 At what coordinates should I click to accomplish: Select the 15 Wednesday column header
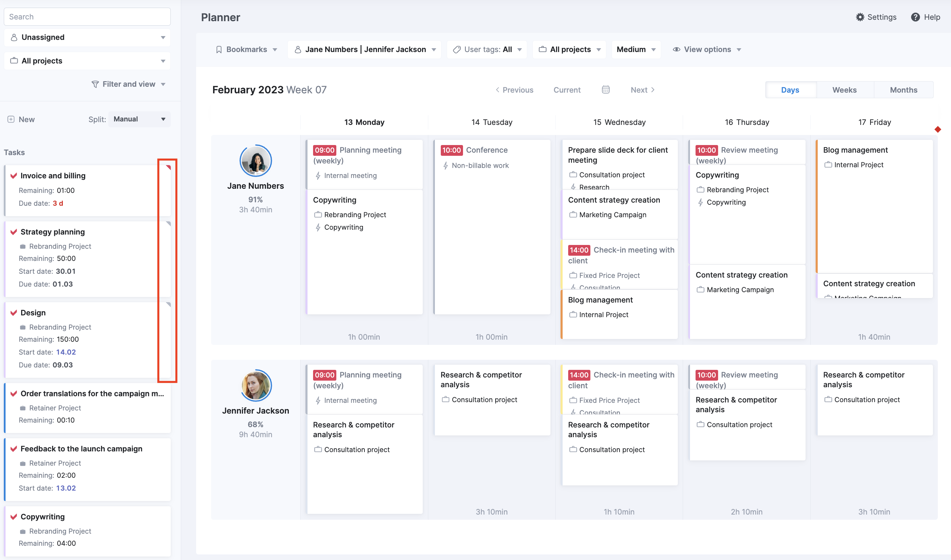coord(619,122)
